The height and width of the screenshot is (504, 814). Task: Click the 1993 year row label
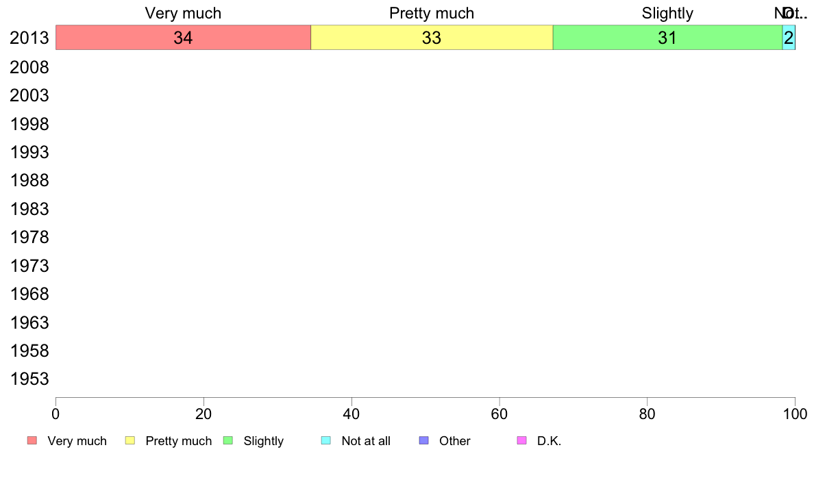click(29, 152)
